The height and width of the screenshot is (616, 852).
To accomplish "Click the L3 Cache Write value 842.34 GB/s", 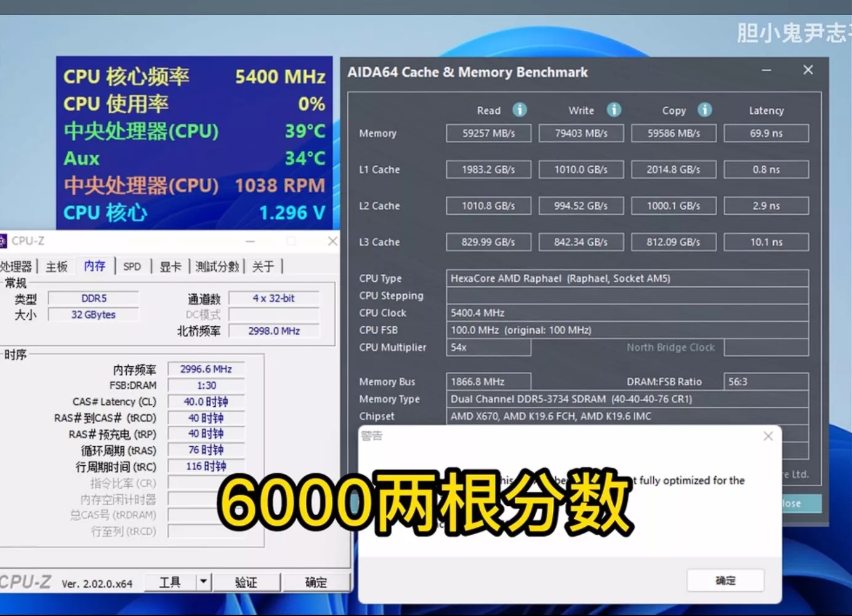I will [581, 242].
